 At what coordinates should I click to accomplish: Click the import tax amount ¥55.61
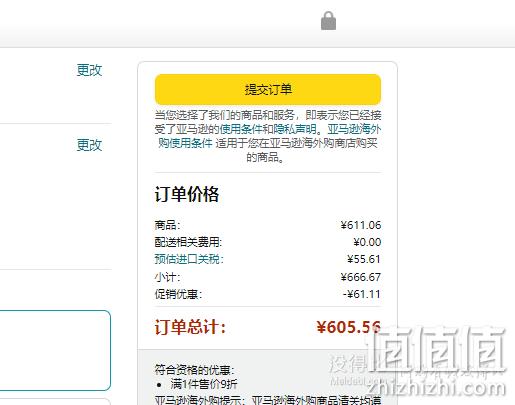coord(364,259)
